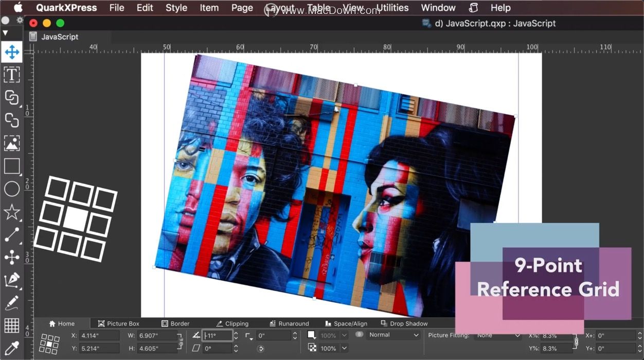
Task: Click the document icon beside JavaScript tab
Action: pyautogui.click(x=33, y=37)
